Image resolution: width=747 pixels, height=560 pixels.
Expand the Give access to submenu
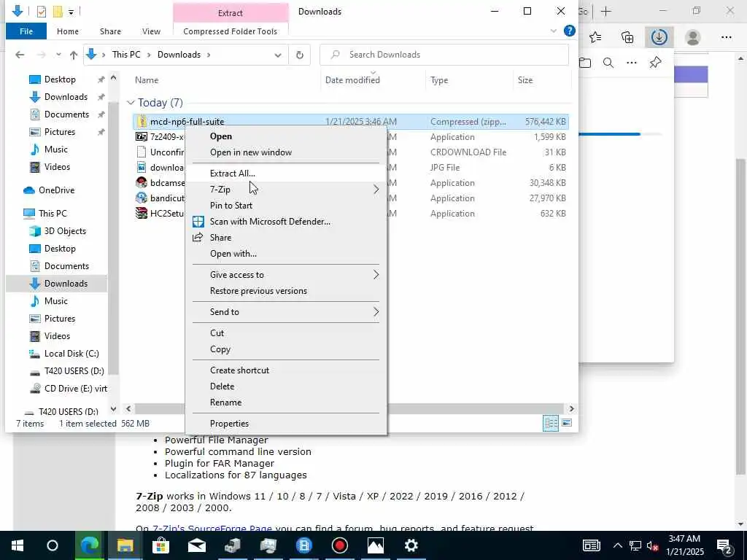(286, 275)
